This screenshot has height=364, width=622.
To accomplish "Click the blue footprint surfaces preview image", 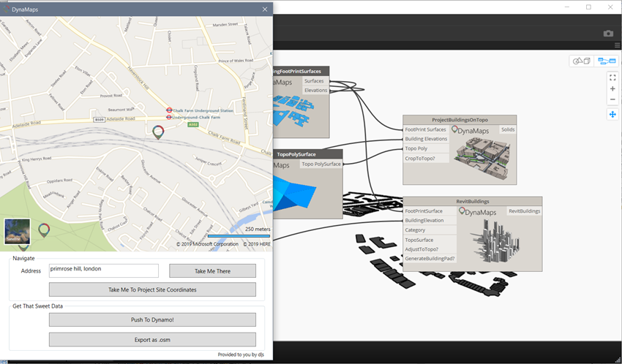I will [293, 110].
